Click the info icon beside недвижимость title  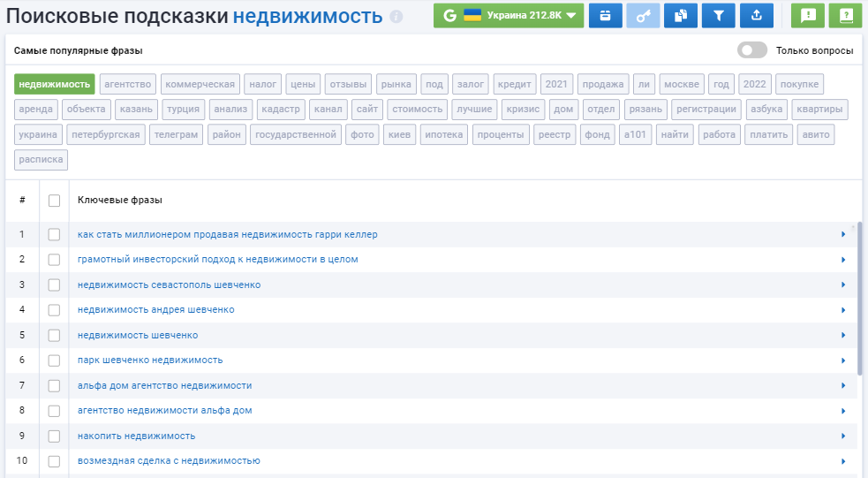(x=396, y=17)
